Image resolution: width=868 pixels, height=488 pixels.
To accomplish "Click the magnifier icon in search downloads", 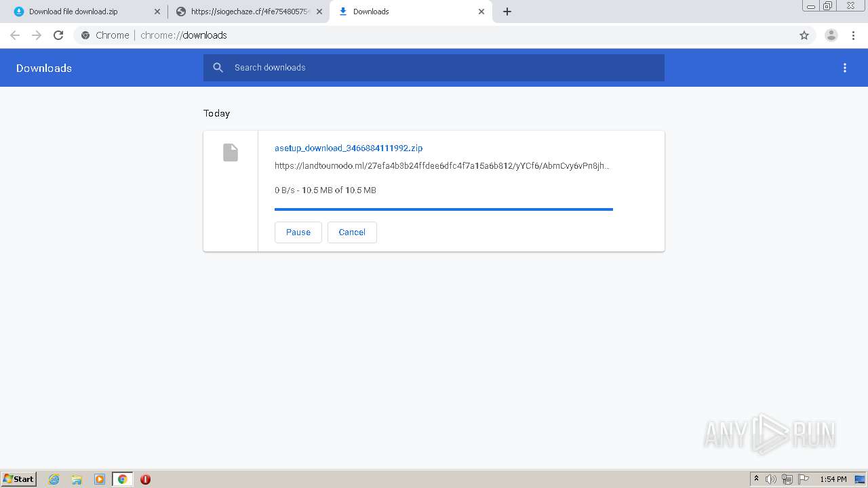I will pyautogui.click(x=218, y=68).
